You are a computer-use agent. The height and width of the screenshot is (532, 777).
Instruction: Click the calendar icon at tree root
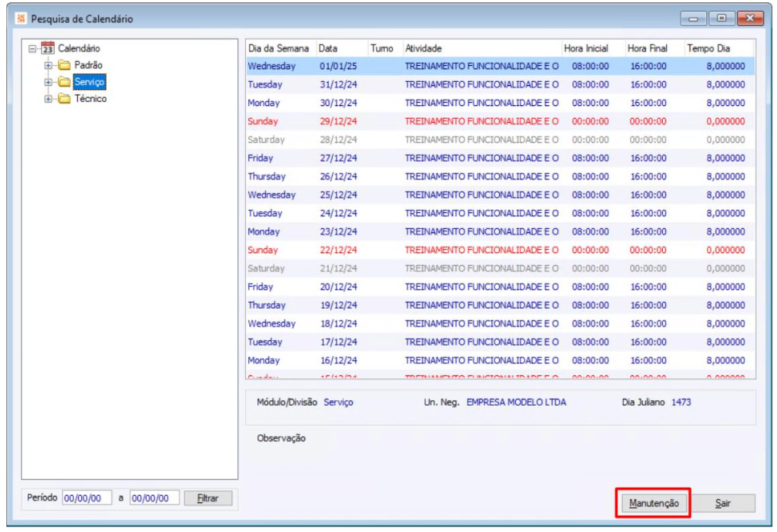click(47, 48)
